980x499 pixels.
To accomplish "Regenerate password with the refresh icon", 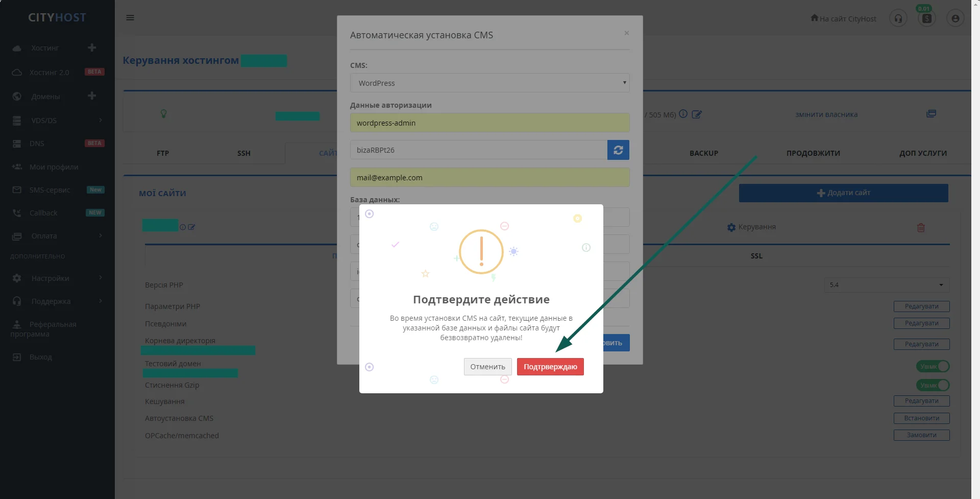I will click(x=618, y=150).
